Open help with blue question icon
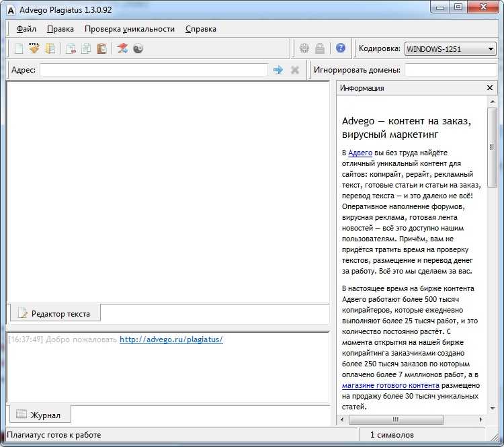 pos(341,48)
